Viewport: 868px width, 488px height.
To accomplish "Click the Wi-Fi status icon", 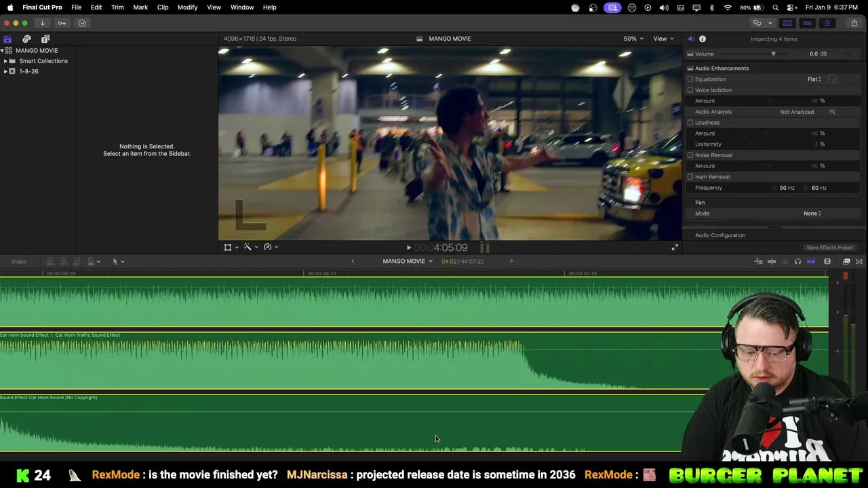I will pos(728,7).
